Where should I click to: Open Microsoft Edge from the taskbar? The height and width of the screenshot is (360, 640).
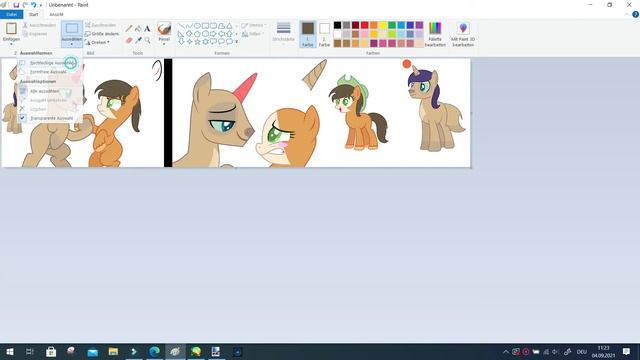pos(154,351)
